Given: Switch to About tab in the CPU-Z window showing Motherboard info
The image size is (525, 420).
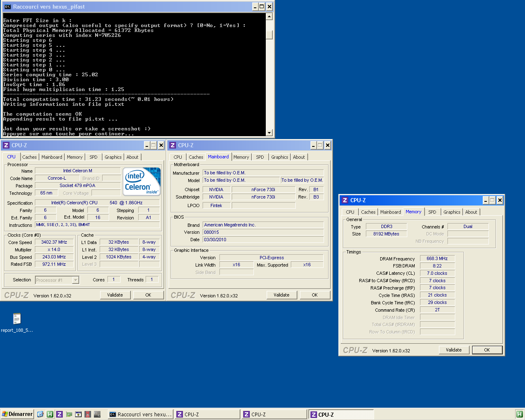Looking at the screenshot, I should [x=299, y=157].
